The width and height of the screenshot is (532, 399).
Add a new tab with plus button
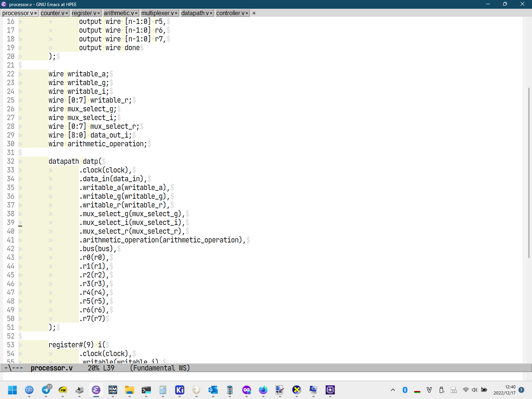(254, 13)
